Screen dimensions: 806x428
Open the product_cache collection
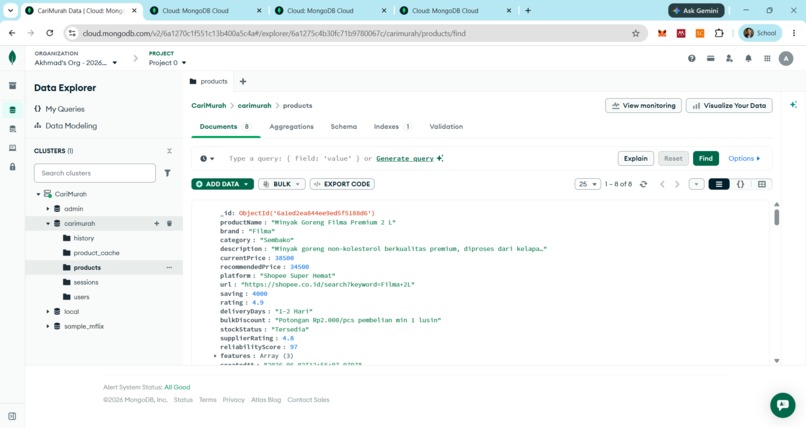(96, 253)
